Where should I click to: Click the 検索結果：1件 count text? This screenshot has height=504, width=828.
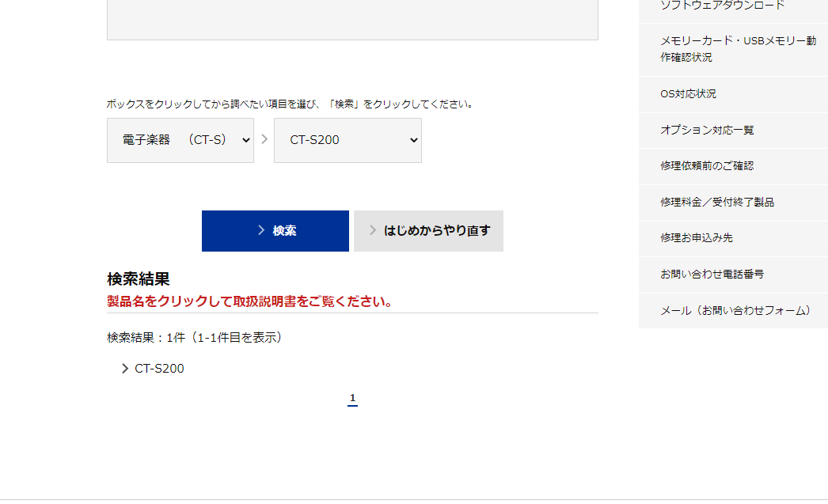coord(196,338)
